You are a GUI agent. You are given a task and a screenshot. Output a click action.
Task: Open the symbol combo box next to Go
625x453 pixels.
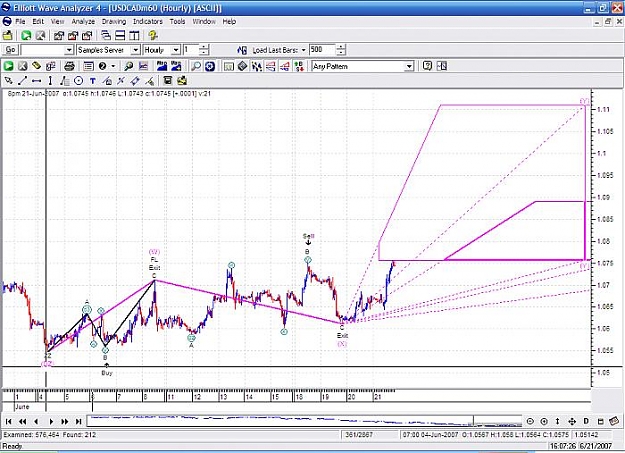coord(69,50)
